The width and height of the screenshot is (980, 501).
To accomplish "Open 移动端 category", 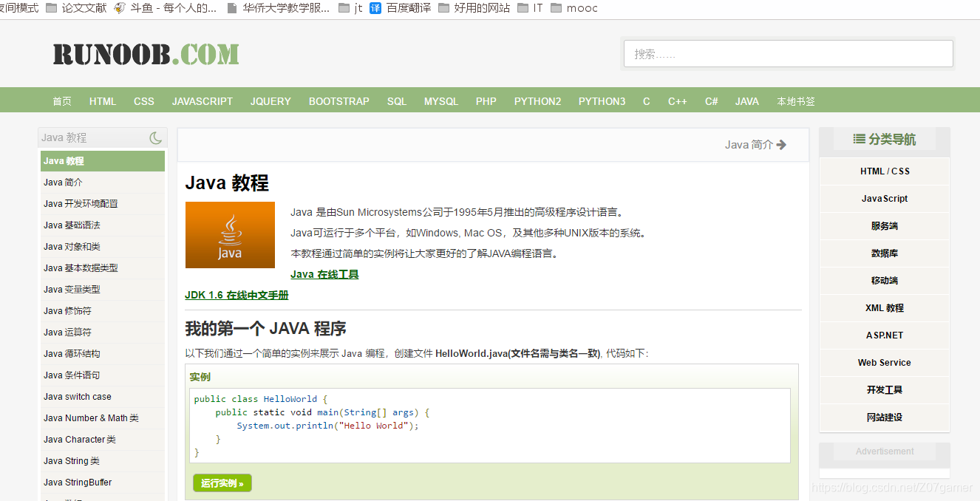I will click(x=885, y=281).
